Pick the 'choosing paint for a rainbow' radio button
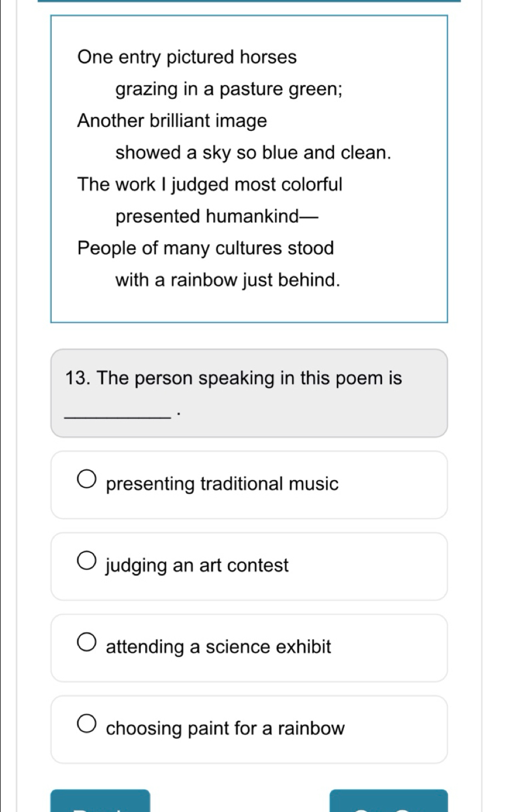This screenshot has height=812, width=531. 86,725
